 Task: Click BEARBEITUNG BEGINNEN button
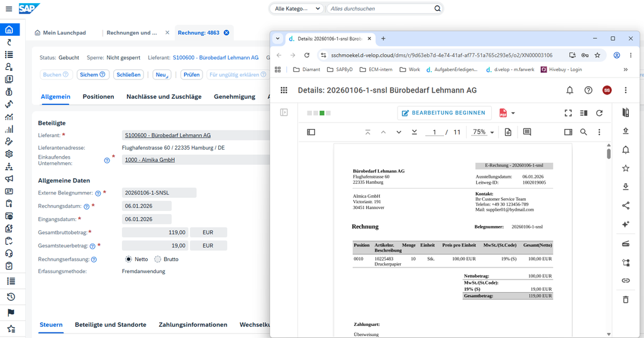444,113
